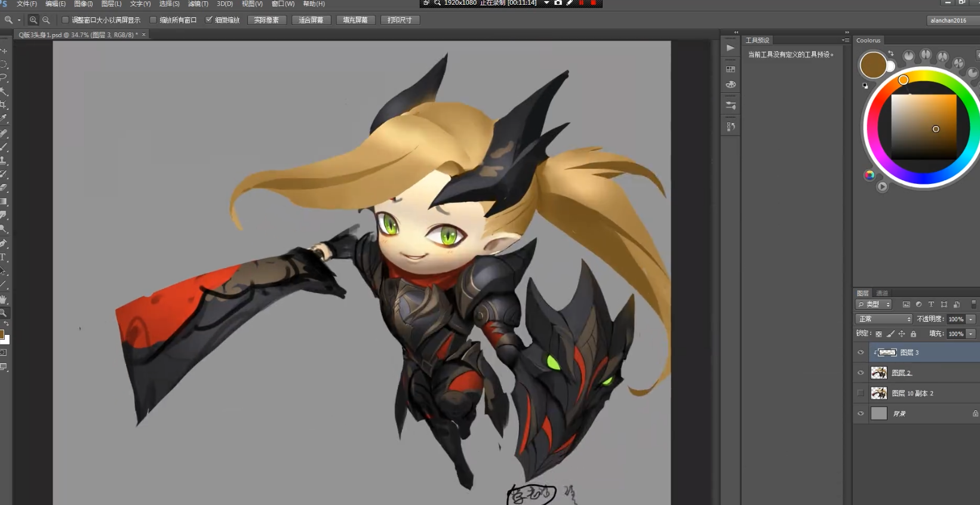Image resolution: width=980 pixels, height=505 pixels.
Task: Toggle edit in Quick Mask mode
Action: click(x=4, y=353)
